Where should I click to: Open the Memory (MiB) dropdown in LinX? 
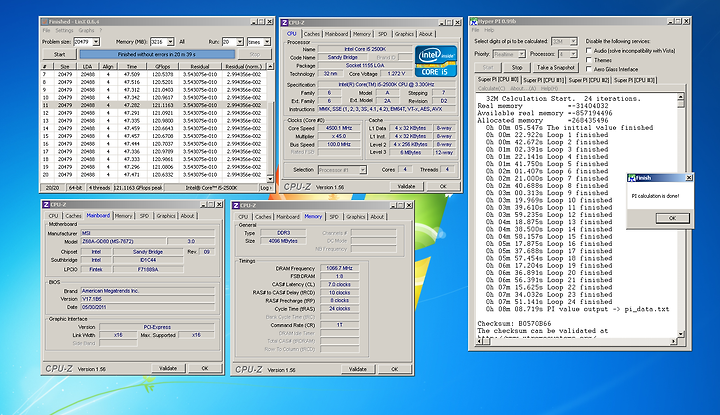click(170, 42)
